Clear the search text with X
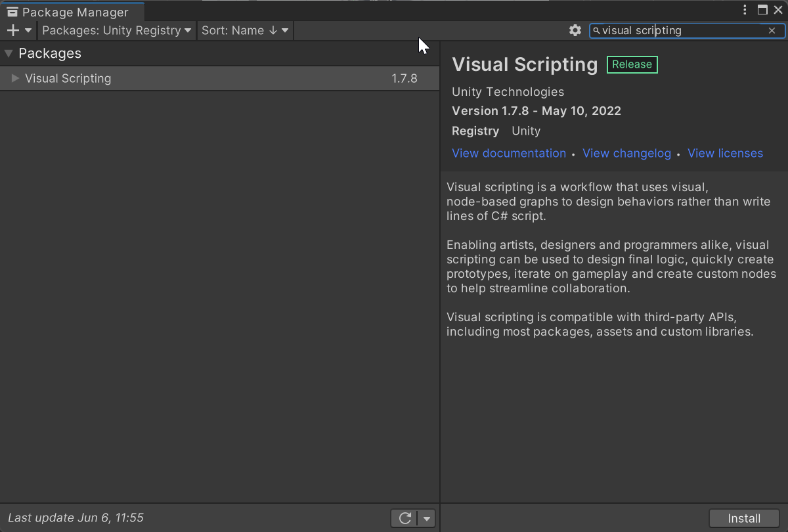 (772, 30)
